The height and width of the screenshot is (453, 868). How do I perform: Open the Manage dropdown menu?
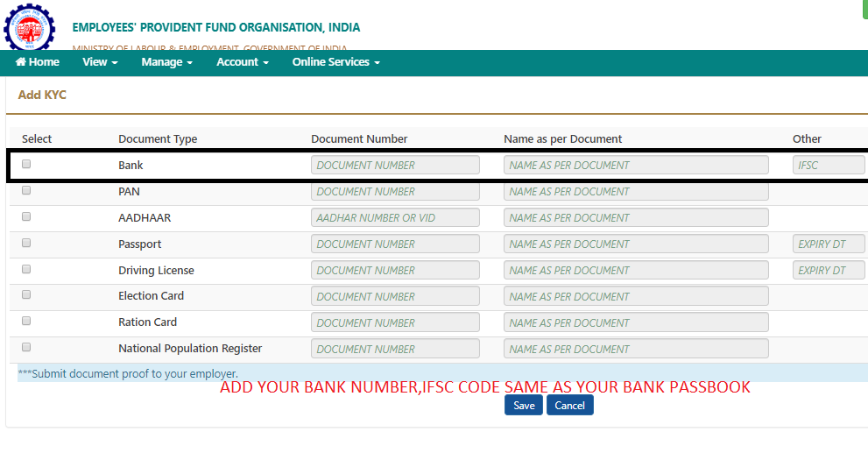click(166, 62)
